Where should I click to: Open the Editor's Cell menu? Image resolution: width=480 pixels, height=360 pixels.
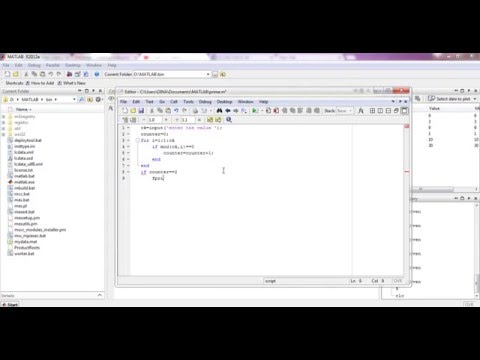pyautogui.click(x=174, y=101)
